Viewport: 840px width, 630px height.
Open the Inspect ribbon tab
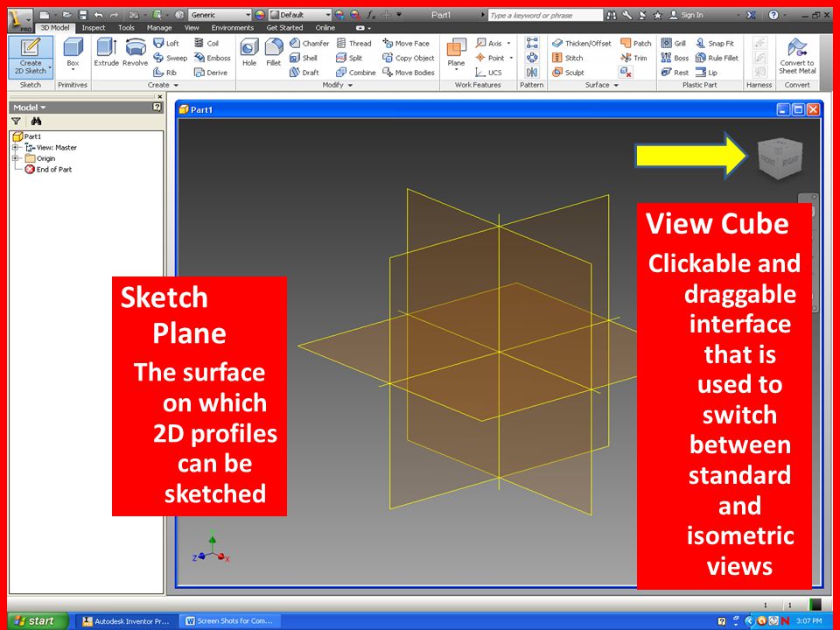[94, 28]
